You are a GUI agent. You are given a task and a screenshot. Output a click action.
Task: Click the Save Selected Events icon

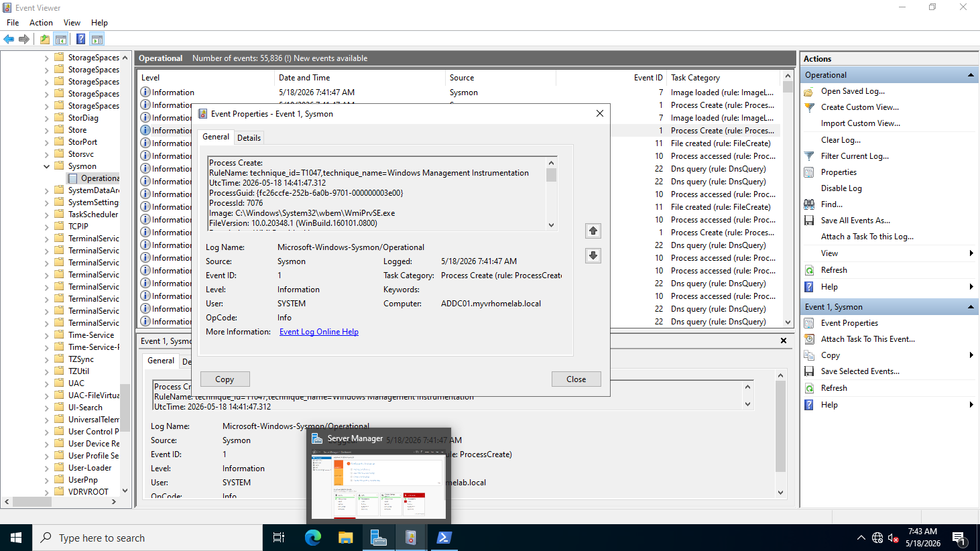pos(809,371)
